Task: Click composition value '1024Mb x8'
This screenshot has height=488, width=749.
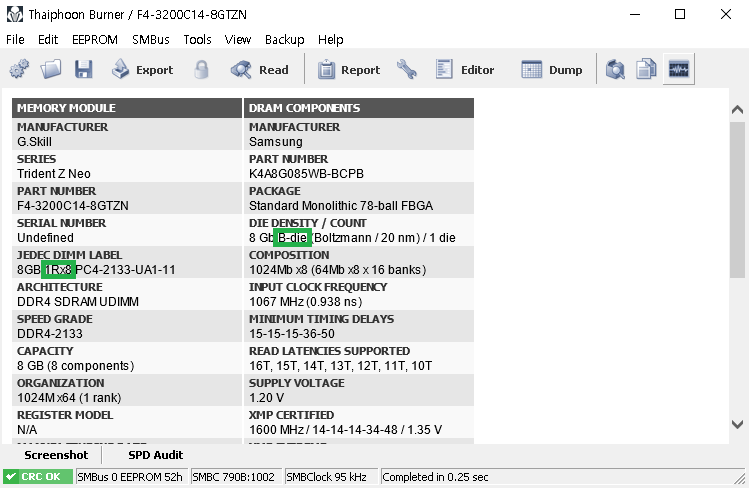Action: pyautogui.click(x=337, y=270)
